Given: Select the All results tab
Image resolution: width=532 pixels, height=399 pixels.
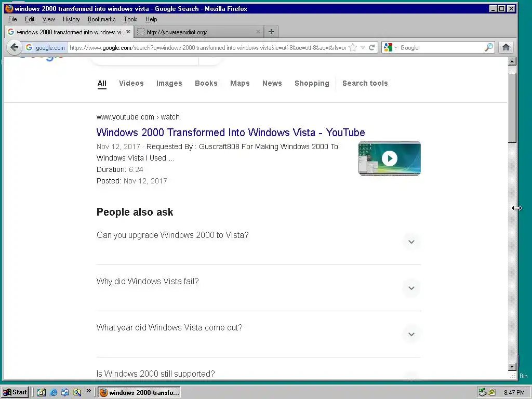Looking at the screenshot, I should (x=102, y=84).
